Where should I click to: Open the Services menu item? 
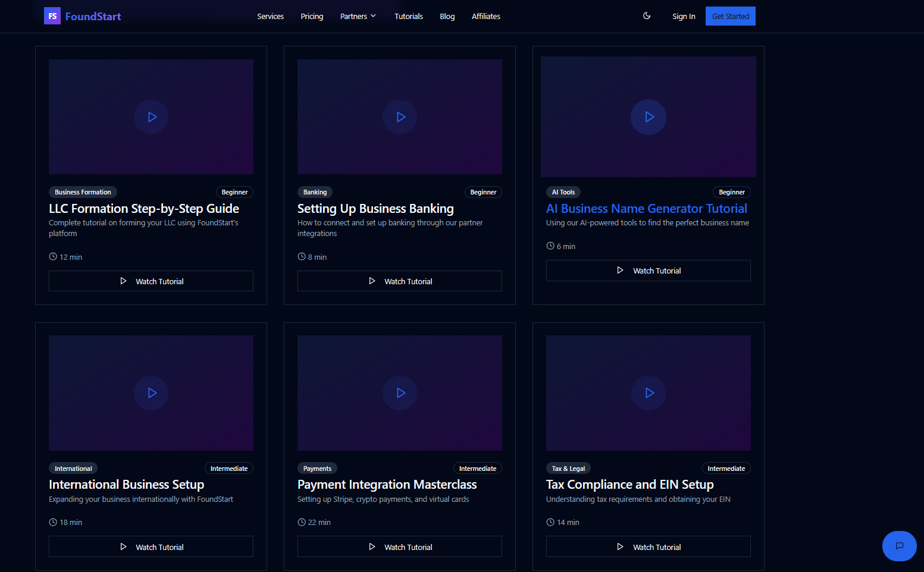270,16
